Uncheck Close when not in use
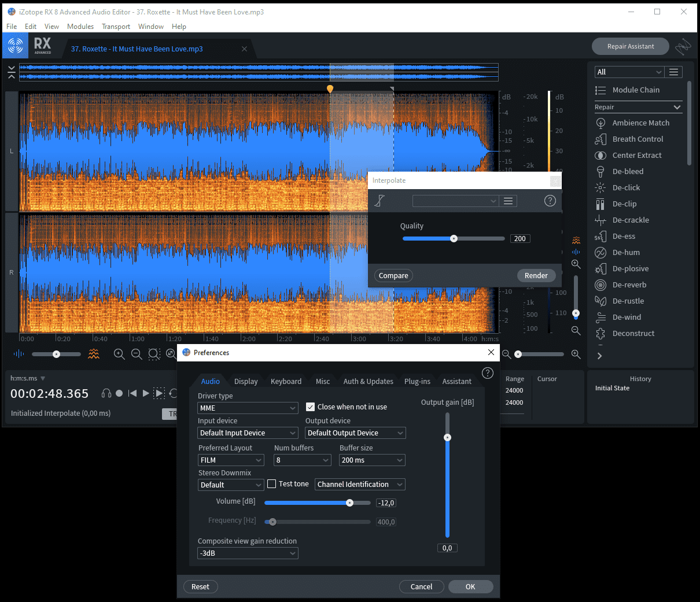 click(311, 407)
